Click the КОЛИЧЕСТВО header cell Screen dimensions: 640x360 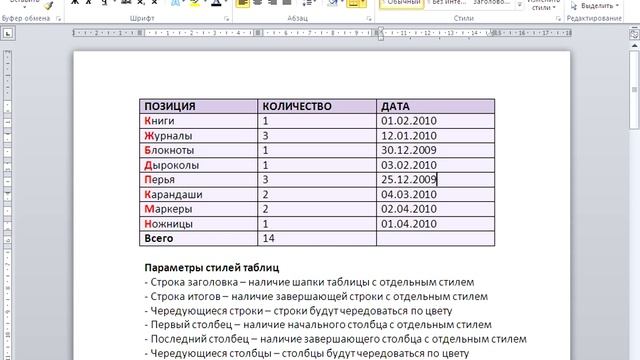coord(317,106)
